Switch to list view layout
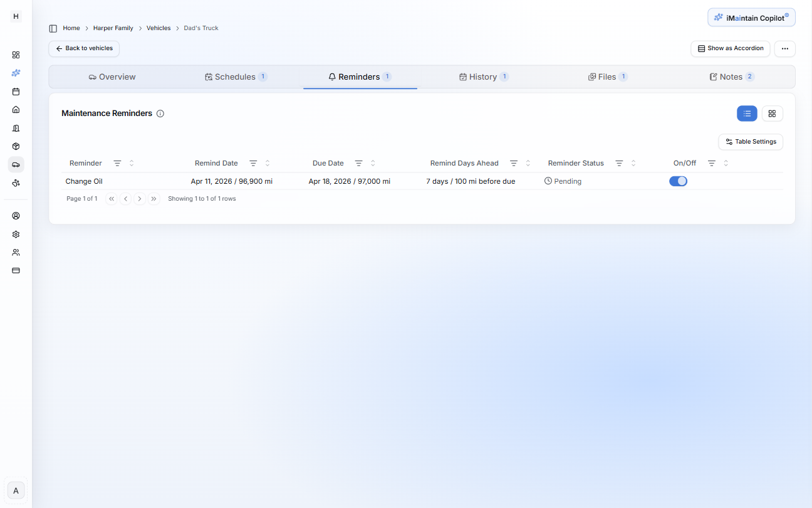 (747, 114)
